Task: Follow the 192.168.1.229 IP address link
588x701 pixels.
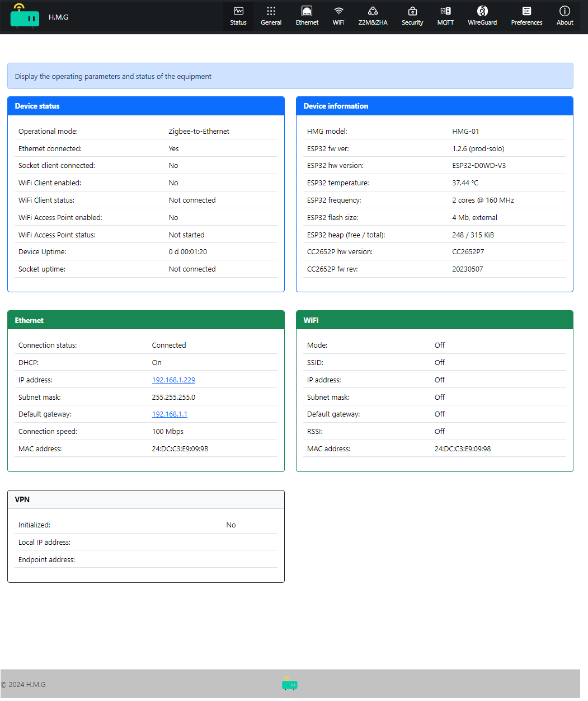Action: coord(173,380)
